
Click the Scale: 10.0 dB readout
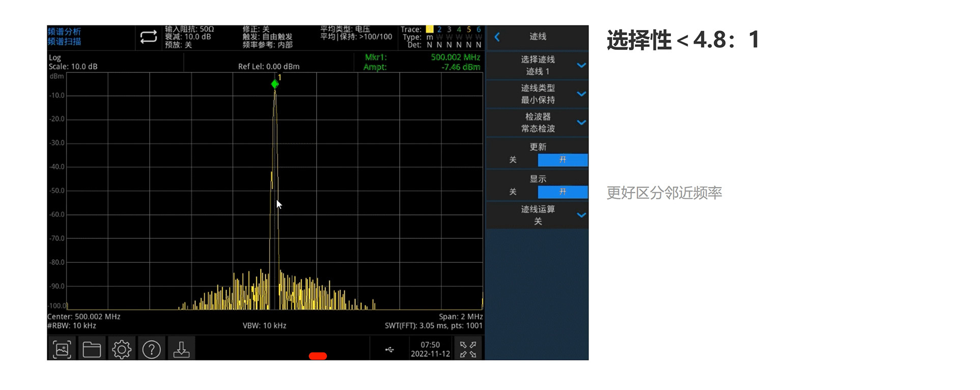pos(73,67)
